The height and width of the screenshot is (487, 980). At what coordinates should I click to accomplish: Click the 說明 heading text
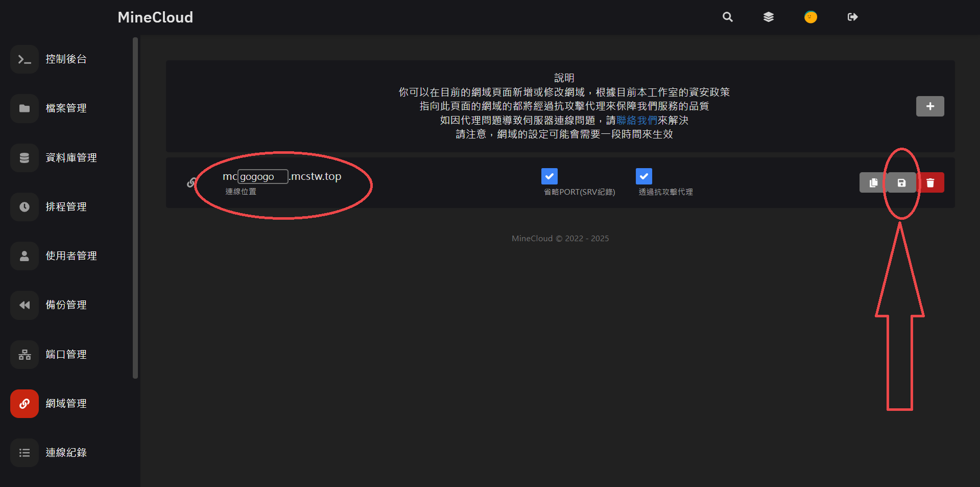coord(564,78)
